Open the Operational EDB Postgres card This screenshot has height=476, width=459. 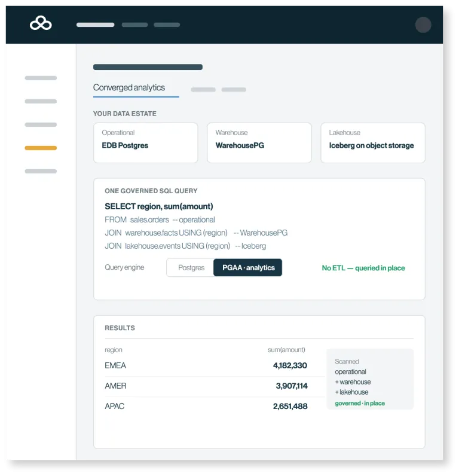pyautogui.click(x=146, y=143)
